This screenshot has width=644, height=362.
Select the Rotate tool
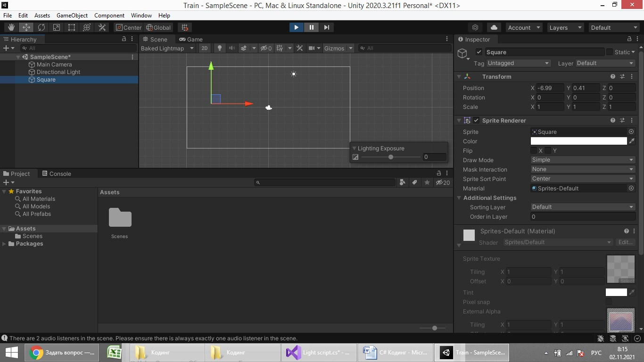tap(41, 27)
